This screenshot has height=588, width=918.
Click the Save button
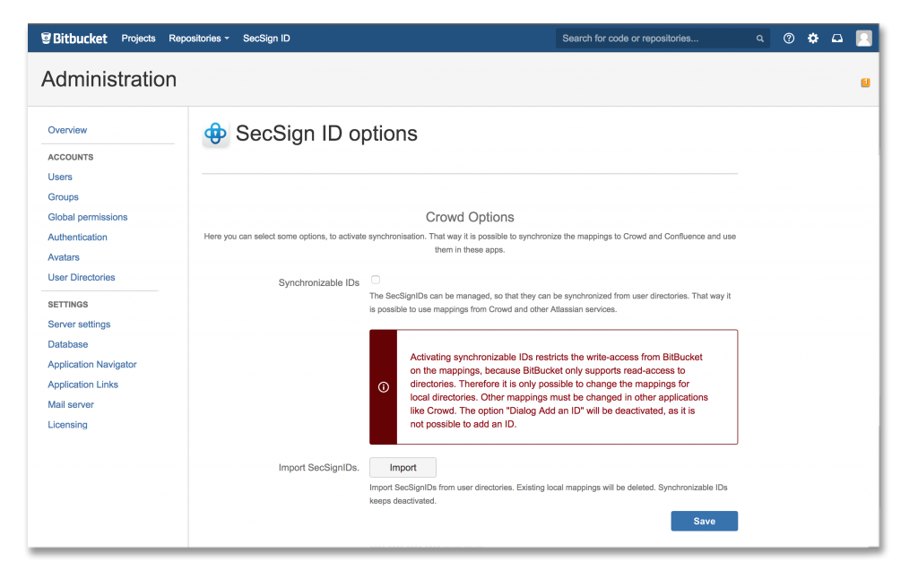click(x=704, y=521)
